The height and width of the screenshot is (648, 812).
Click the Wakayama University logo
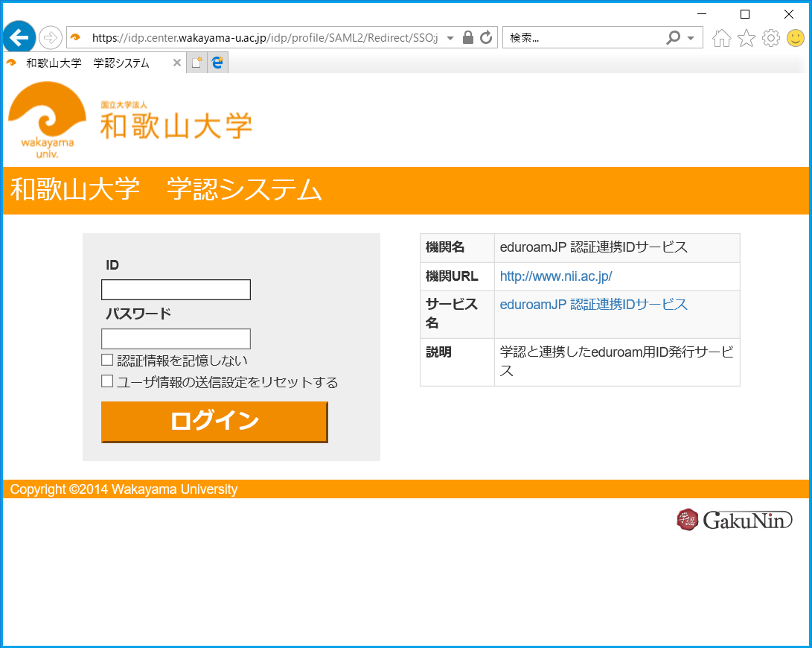coord(130,120)
